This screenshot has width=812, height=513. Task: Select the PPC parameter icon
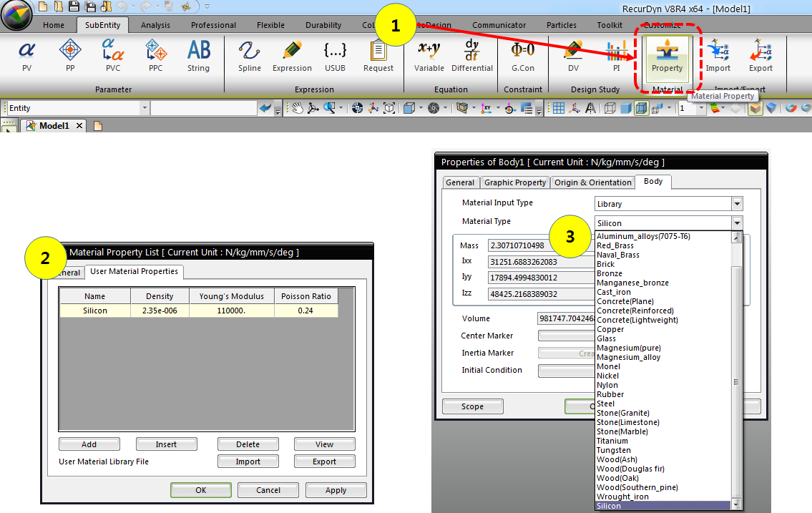[156, 56]
